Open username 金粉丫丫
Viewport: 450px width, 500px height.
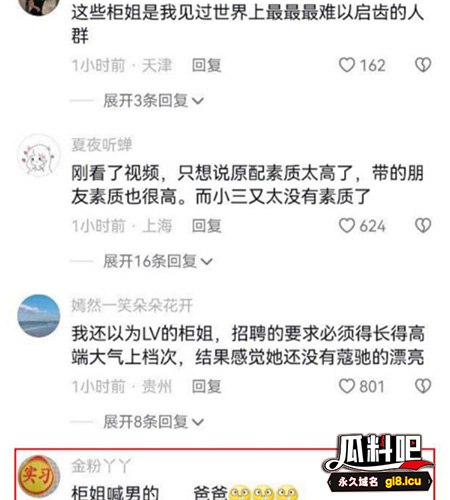tap(101, 465)
